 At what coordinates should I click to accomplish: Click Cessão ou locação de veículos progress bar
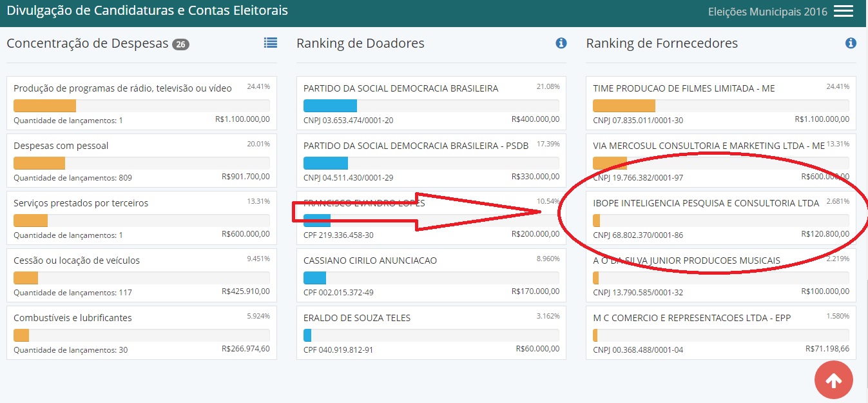[x=142, y=278]
